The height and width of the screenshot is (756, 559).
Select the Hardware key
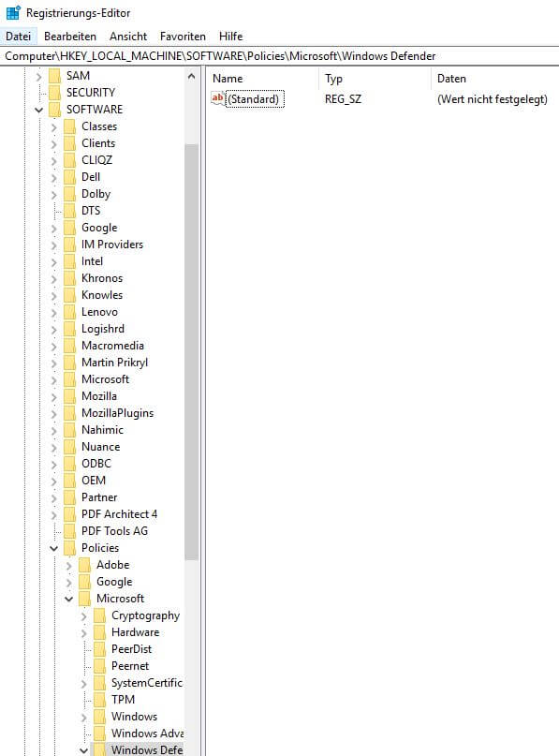tap(136, 632)
